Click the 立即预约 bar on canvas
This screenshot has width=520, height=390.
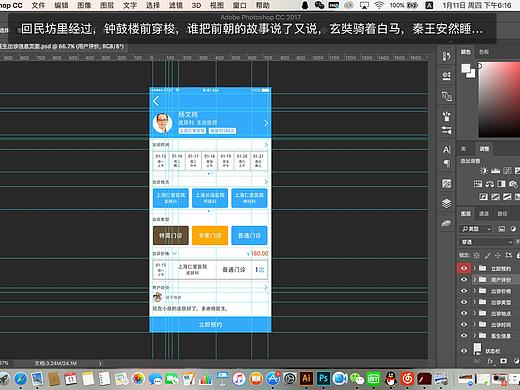click(210, 324)
